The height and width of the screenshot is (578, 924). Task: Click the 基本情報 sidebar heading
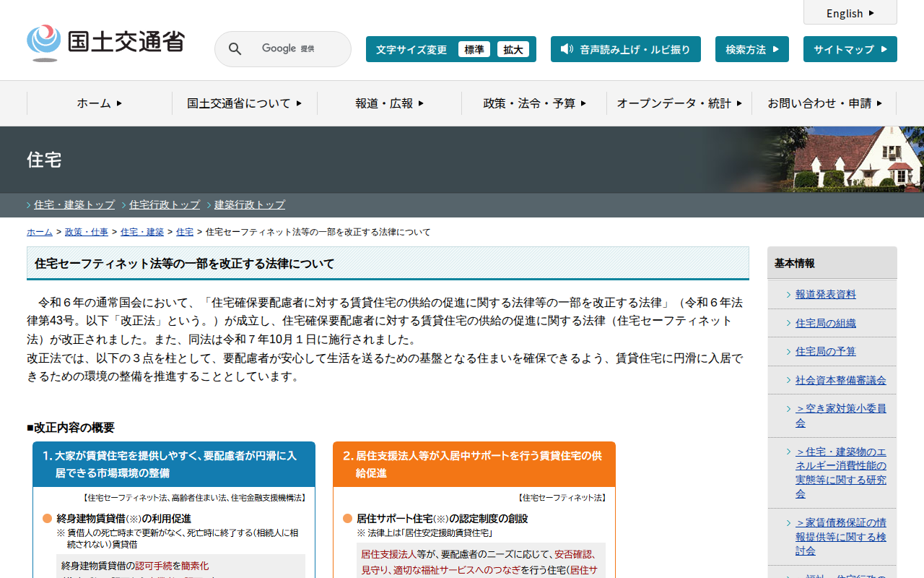pyautogui.click(x=795, y=264)
